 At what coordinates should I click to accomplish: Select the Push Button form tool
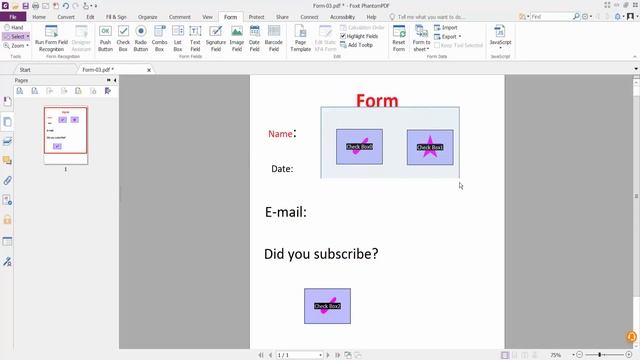105,38
